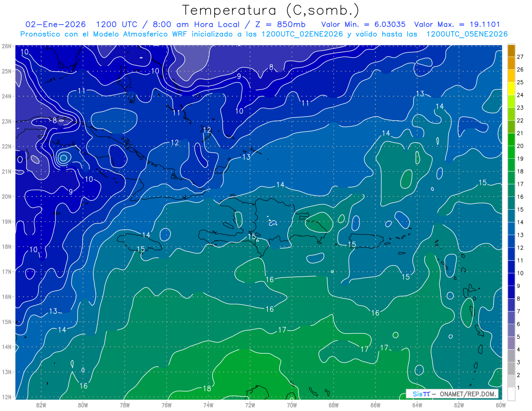Click the 76W longitude axis label

click(x=166, y=404)
